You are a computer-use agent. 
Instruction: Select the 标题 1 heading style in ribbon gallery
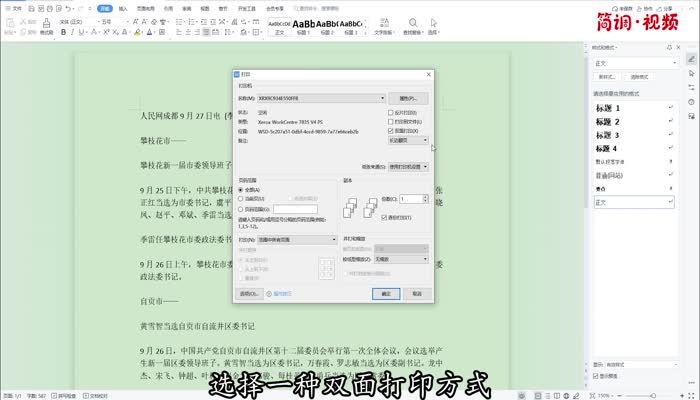[304, 23]
